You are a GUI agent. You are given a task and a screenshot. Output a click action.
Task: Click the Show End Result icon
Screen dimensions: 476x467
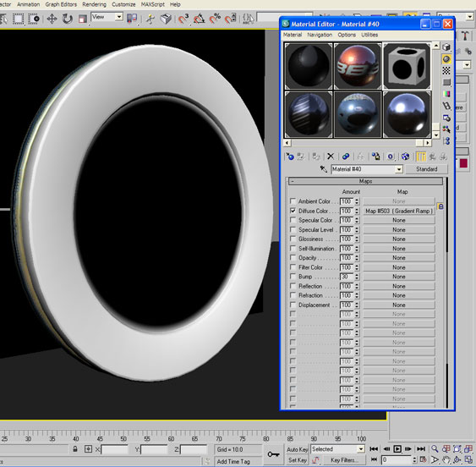[x=420, y=157]
